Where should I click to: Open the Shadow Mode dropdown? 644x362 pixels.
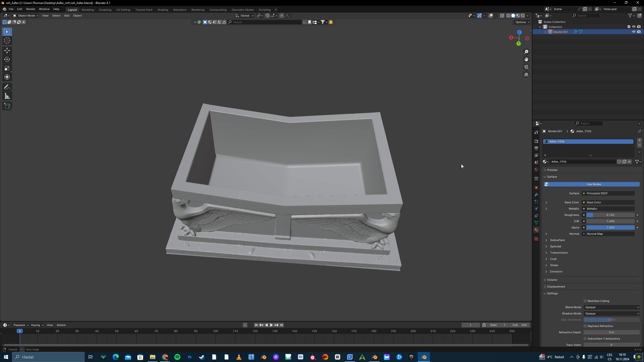(612, 313)
